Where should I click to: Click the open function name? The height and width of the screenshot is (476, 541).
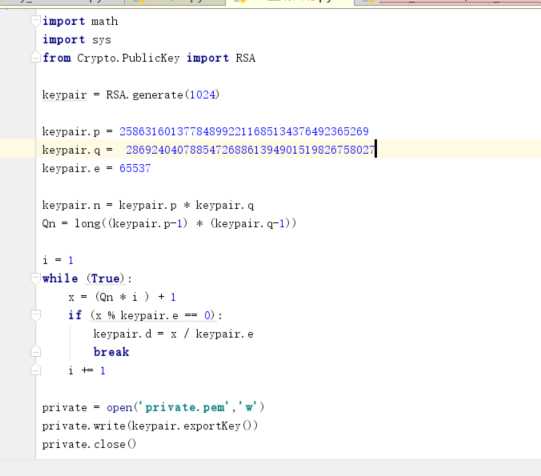tap(119, 407)
